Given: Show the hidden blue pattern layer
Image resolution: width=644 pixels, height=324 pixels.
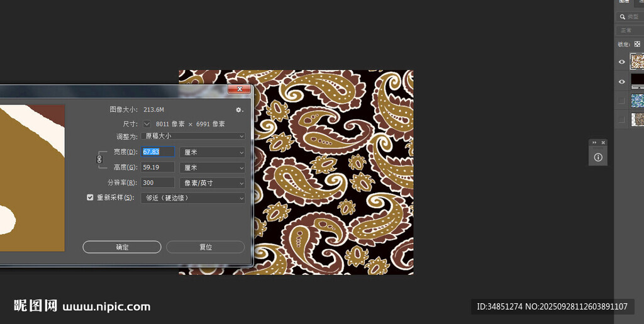Looking at the screenshot, I should pos(622,101).
